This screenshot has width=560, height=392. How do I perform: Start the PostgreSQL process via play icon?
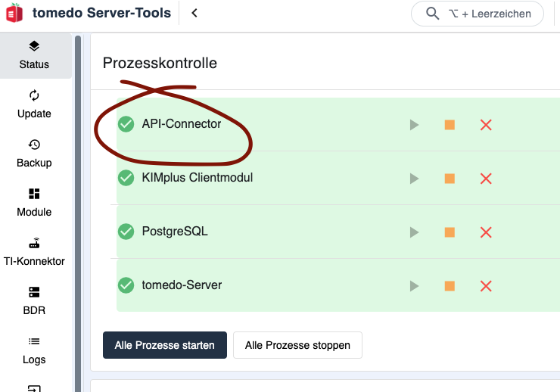tap(414, 232)
